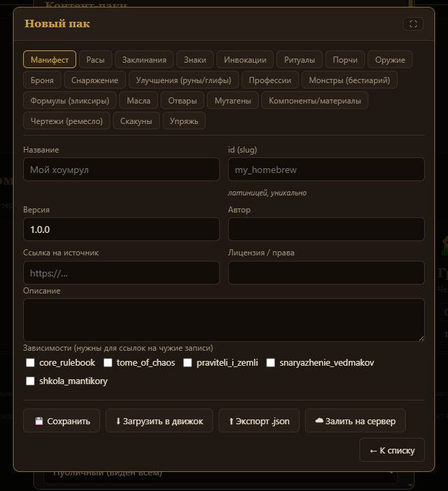Open the Манифест tab
This screenshot has height=491, width=448.
click(x=50, y=59)
